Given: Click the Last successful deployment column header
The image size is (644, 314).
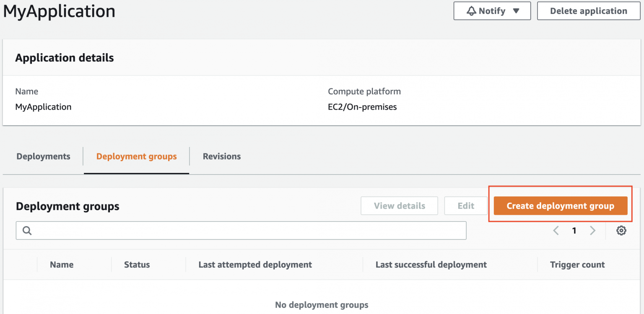Looking at the screenshot, I should tap(431, 265).
